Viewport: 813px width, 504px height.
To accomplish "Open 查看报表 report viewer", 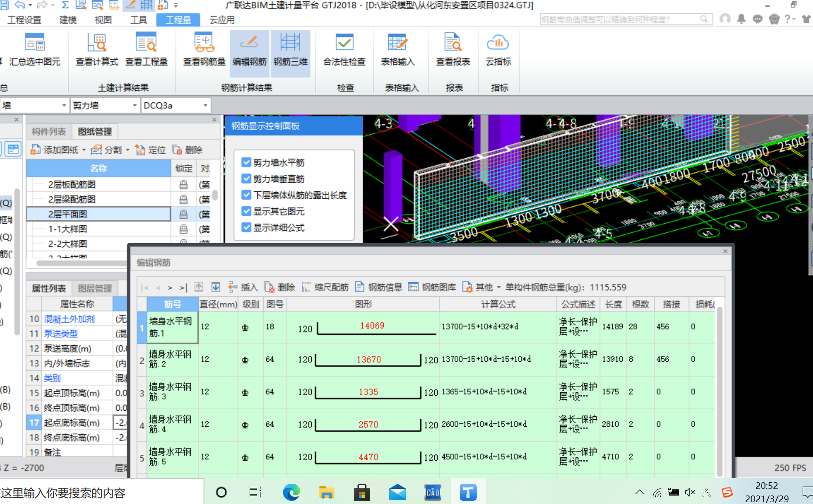I will (x=453, y=50).
